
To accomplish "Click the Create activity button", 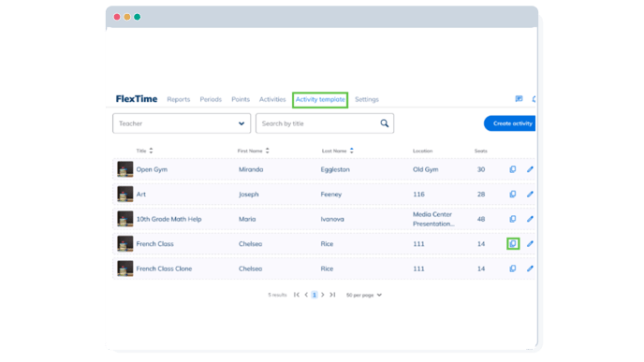I will click(510, 123).
